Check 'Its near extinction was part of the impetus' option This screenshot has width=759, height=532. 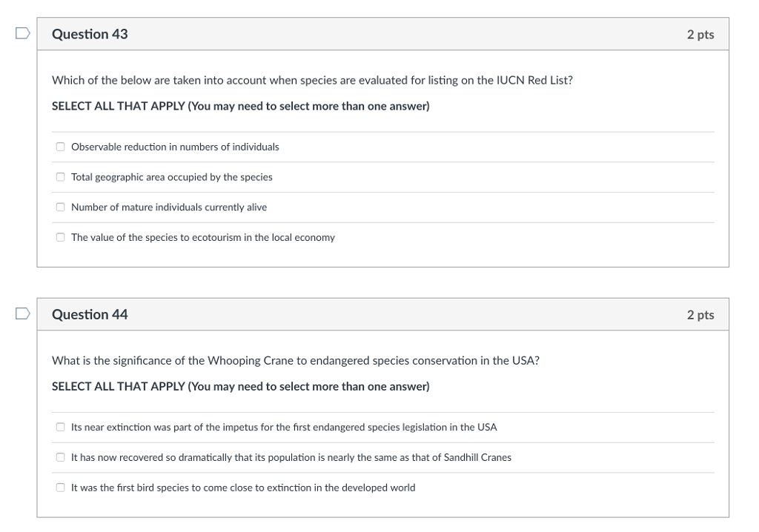[x=61, y=427]
